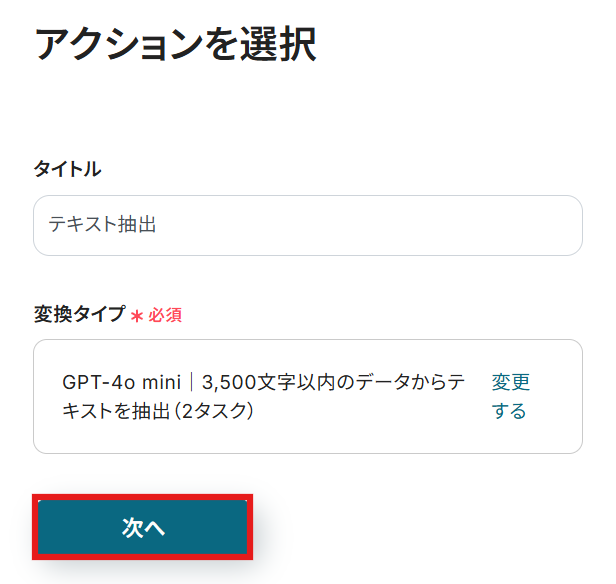Click the GPT-4o mini description text
This screenshot has height=584, width=616.
(x=121, y=382)
